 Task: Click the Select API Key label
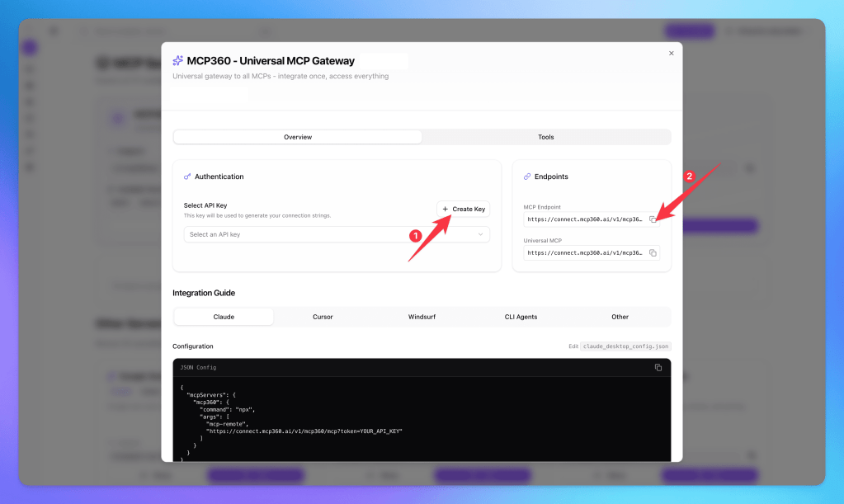tap(205, 205)
